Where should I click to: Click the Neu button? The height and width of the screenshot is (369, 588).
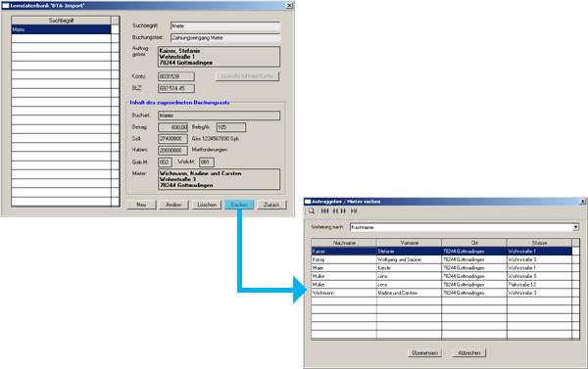[141, 205]
